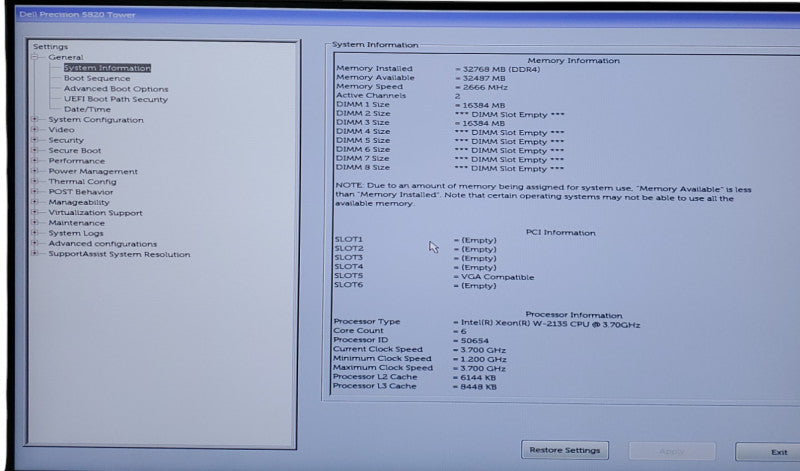This screenshot has height=471, width=800.
Task: Expand the Advanced configurations node
Action: click(35, 243)
